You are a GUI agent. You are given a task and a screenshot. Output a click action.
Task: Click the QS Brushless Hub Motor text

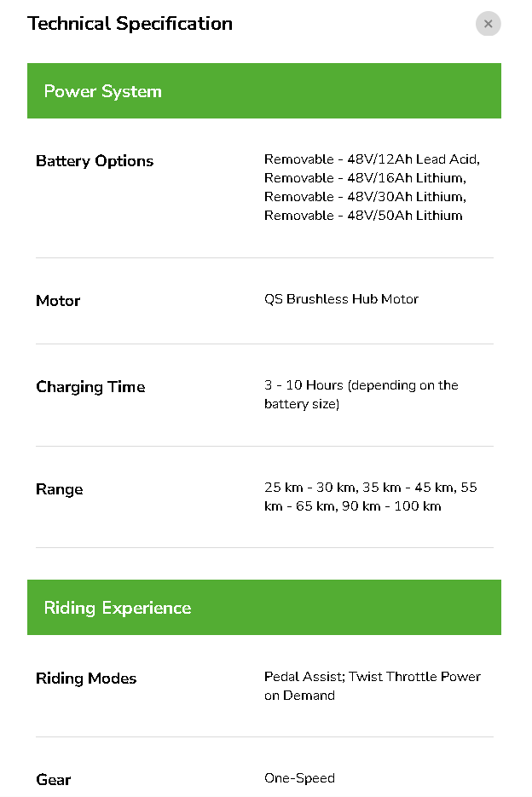(x=341, y=299)
